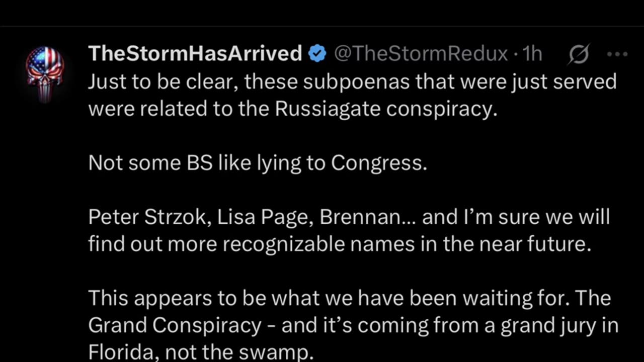This screenshot has width=644, height=362.
Task: Open the Grok explain-post icon
Action: pyautogui.click(x=579, y=54)
